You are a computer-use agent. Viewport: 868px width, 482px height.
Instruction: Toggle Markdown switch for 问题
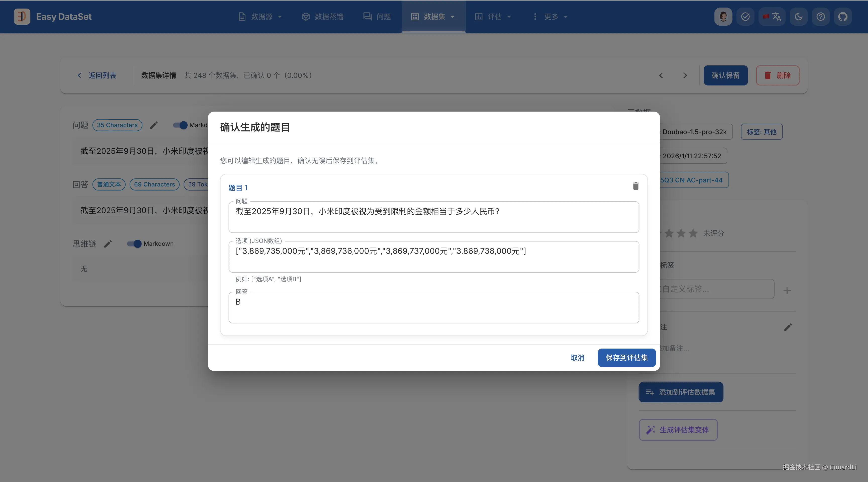coord(181,125)
